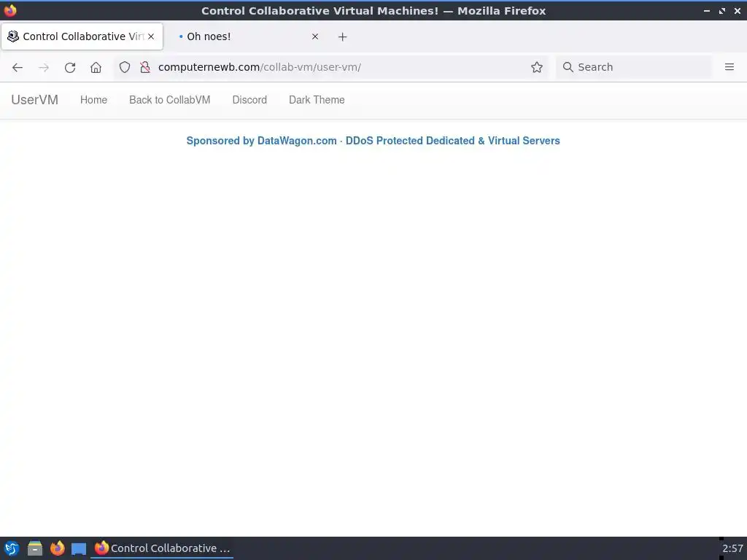Bookmark this page with the star icon
Screen dimensions: 747x560
[537, 67]
